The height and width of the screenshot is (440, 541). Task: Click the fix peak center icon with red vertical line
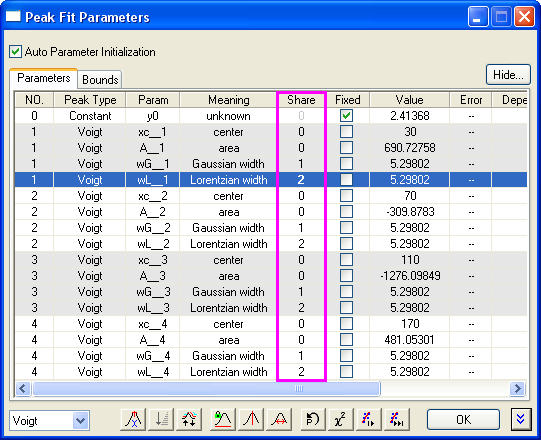coord(251,419)
